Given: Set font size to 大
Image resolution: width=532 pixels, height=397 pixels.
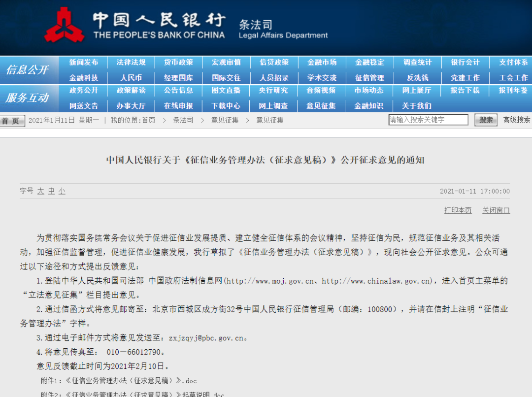Looking at the screenshot, I should 41,191.
